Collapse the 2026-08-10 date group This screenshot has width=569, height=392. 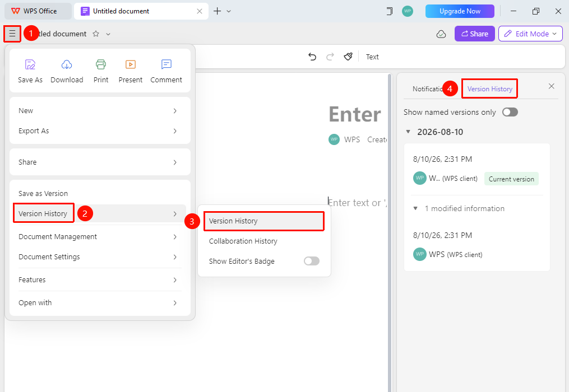(408, 132)
